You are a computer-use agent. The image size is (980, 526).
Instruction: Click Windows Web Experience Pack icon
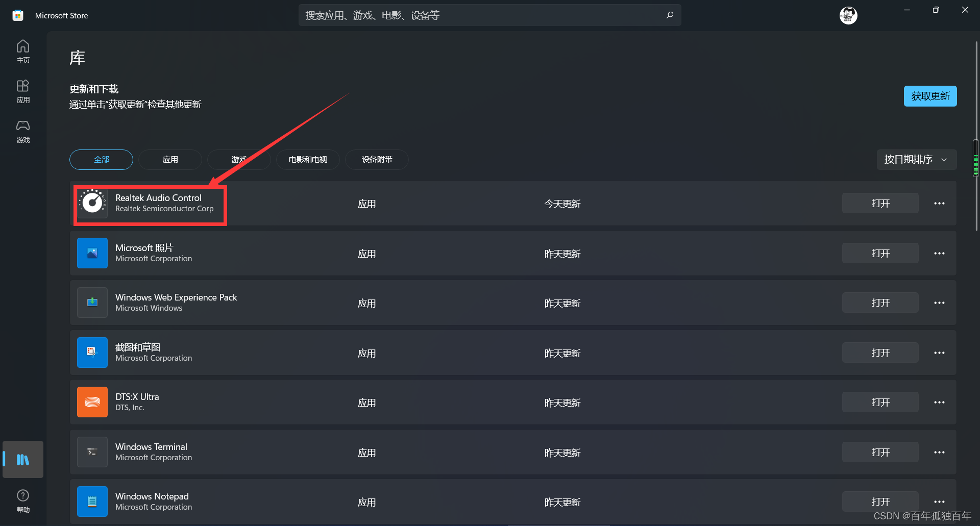[92, 303]
